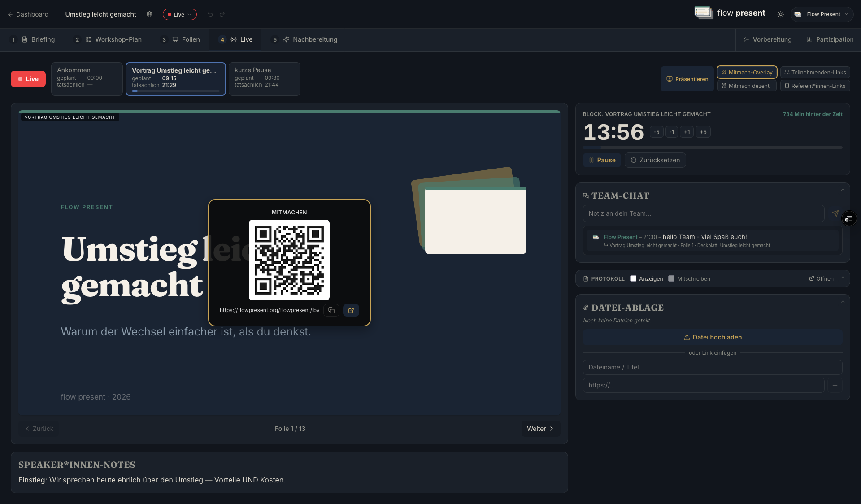Screen dimensions: 861x504
Task: Click Präsentieren button
Action: pos(687,79)
